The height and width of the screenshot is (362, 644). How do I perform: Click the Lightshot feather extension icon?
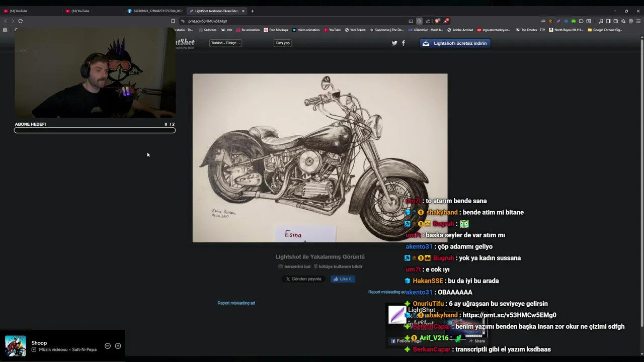tap(558, 21)
